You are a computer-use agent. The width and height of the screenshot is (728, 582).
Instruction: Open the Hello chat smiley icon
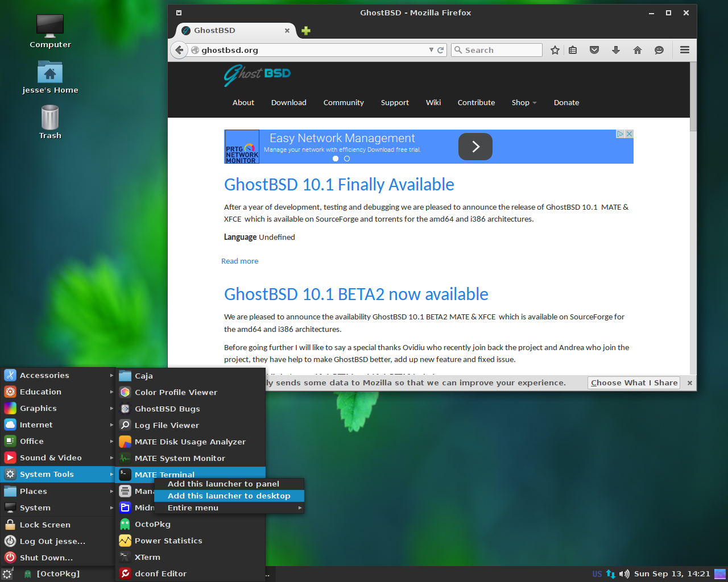659,50
